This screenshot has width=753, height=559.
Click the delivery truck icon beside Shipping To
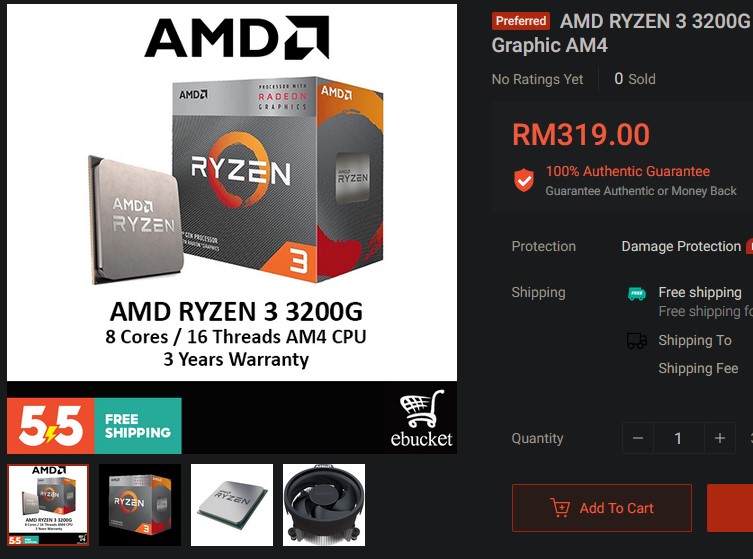pos(637,340)
